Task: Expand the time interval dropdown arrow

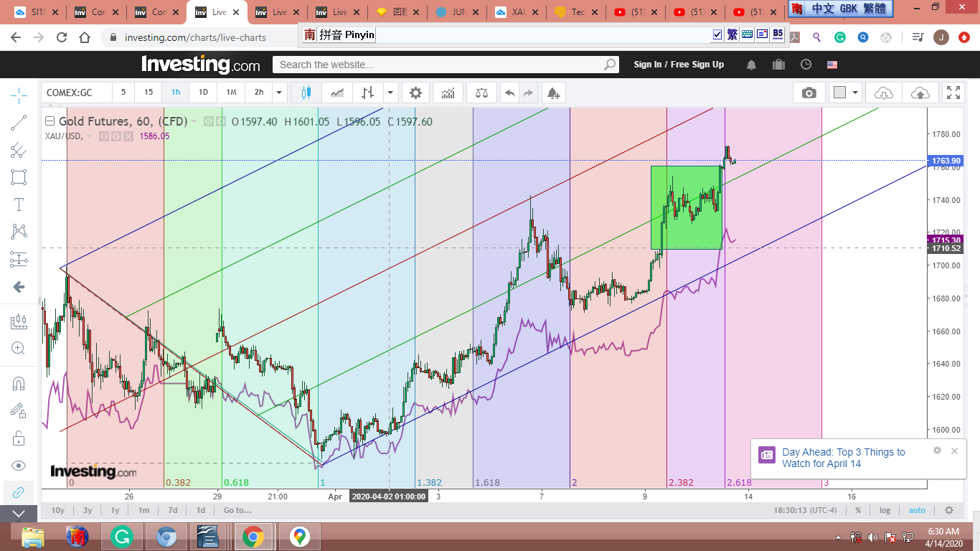Action: click(280, 93)
